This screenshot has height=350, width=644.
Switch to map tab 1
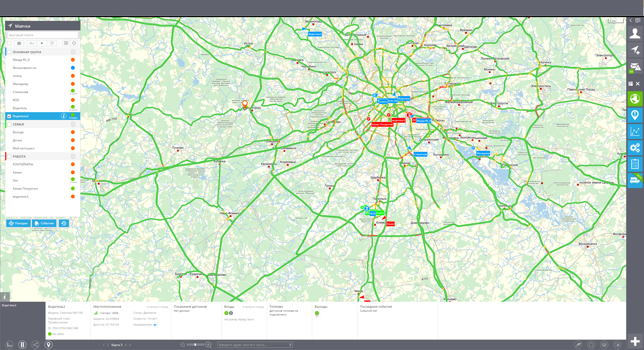(x=104, y=345)
